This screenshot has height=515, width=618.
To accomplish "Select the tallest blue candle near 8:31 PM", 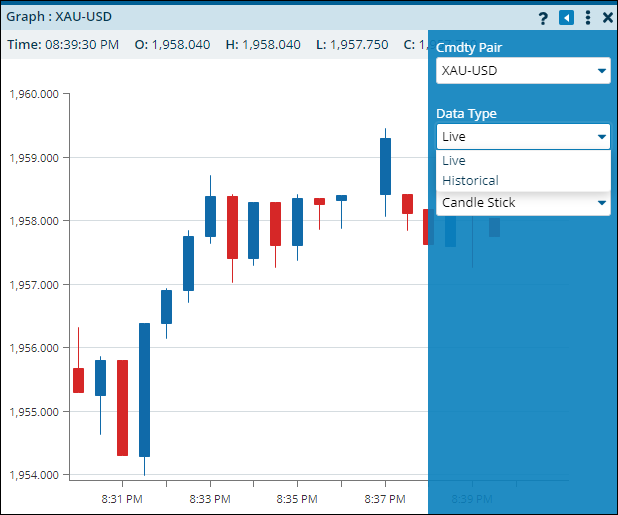I will tap(144, 390).
